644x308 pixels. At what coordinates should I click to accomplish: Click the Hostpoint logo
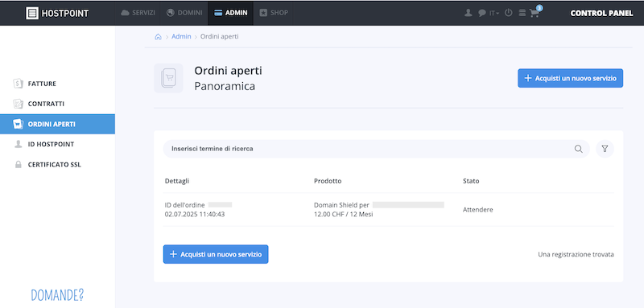coord(57,13)
